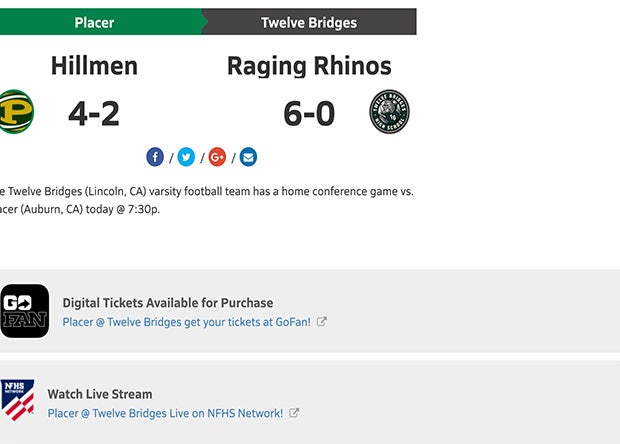Share the game on Facebook
620x444 pixels.
pyautogui.click(x=155, y=157)
